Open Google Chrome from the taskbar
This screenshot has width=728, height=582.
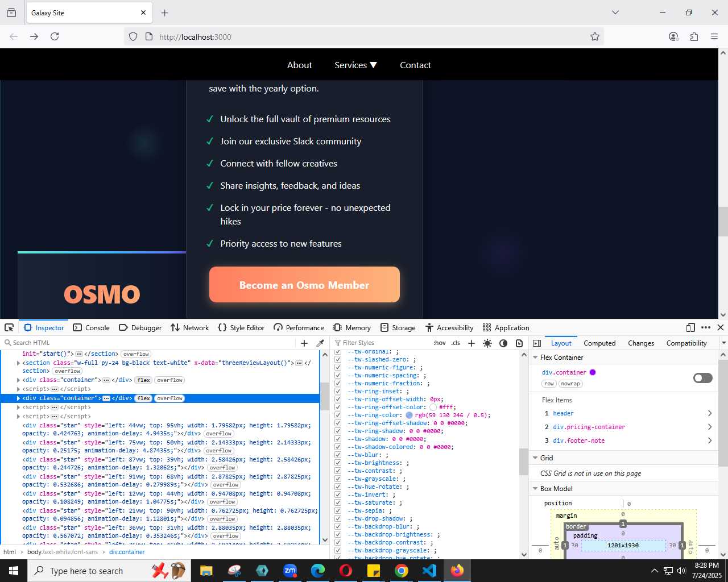[402, 571]
